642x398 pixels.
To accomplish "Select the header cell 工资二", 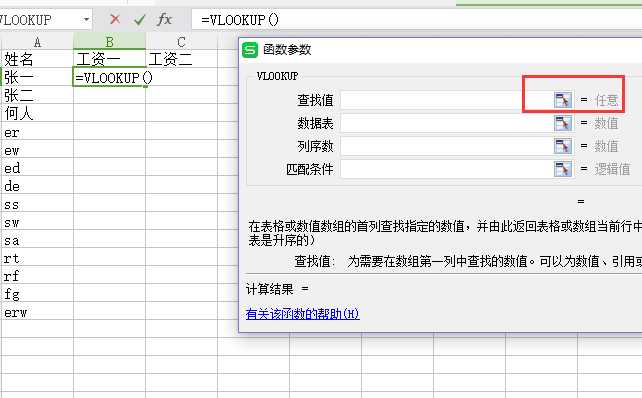I will [x=181, y=59].
